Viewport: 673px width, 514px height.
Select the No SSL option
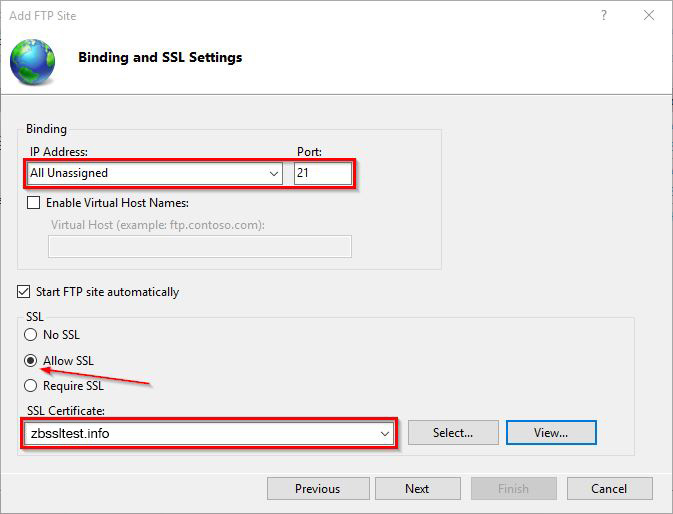[x=31, y=335]
